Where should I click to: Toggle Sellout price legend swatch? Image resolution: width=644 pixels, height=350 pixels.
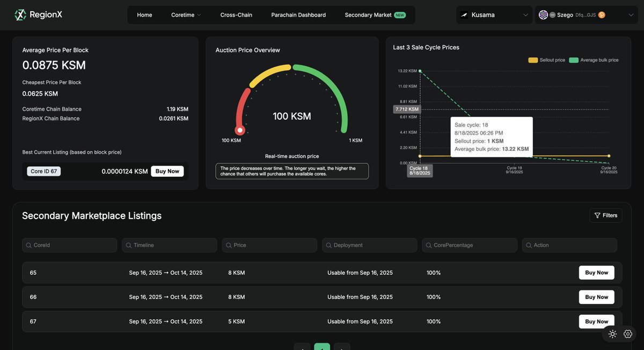coord(533,60)
